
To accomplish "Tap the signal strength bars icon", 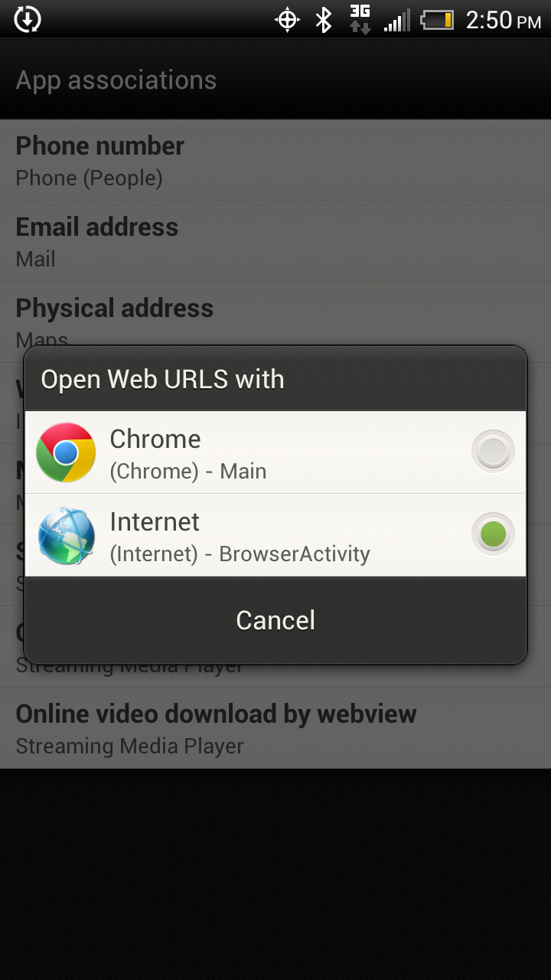I will (397, 21).
